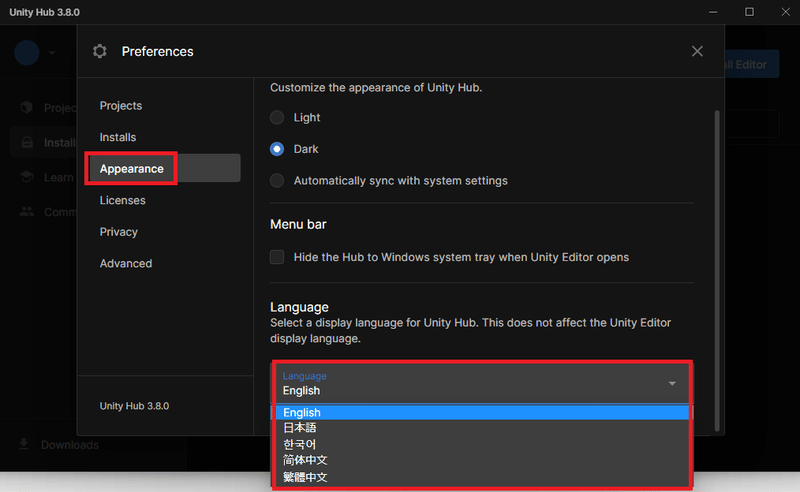Choose 繁體中文 in the language list
The image size is (800, 492).
(x=482, y=477)
